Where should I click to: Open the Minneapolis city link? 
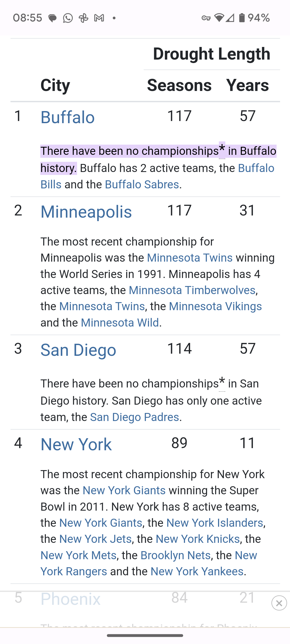(86, 212)
